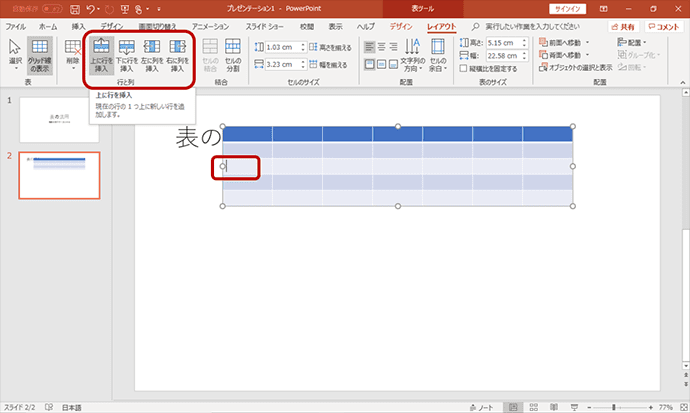Align text right in cell
The image size is (690, 413).
[393, 46]
